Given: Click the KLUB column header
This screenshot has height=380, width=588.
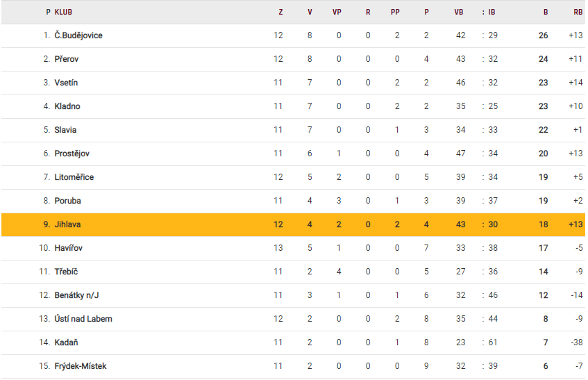Looking at the screenshot, I should [63, 12].
